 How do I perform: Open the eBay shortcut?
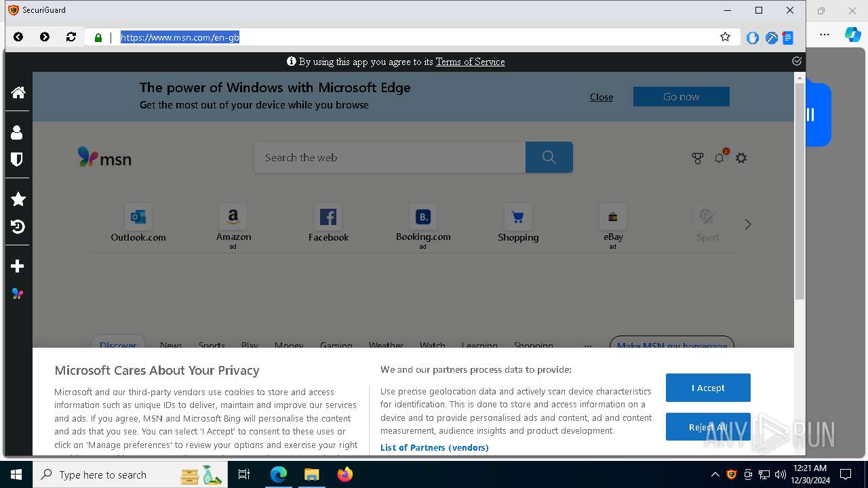613,226
